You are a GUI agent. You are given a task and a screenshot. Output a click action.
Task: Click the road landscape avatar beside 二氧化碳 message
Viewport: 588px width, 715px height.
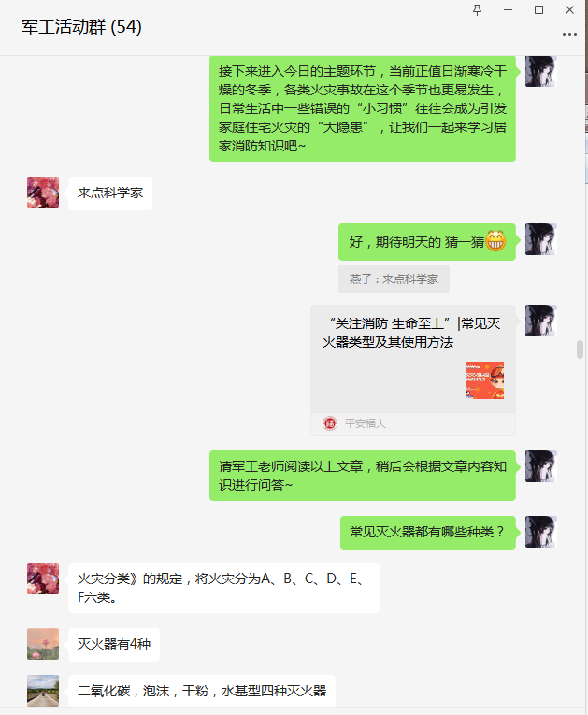click(43, 691)
